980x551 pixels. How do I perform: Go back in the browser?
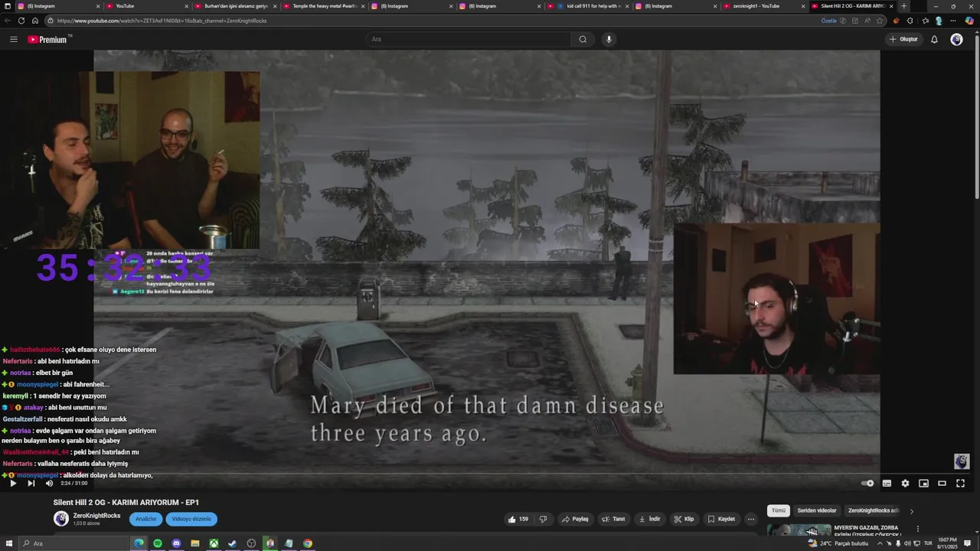[x=7, y=21]
